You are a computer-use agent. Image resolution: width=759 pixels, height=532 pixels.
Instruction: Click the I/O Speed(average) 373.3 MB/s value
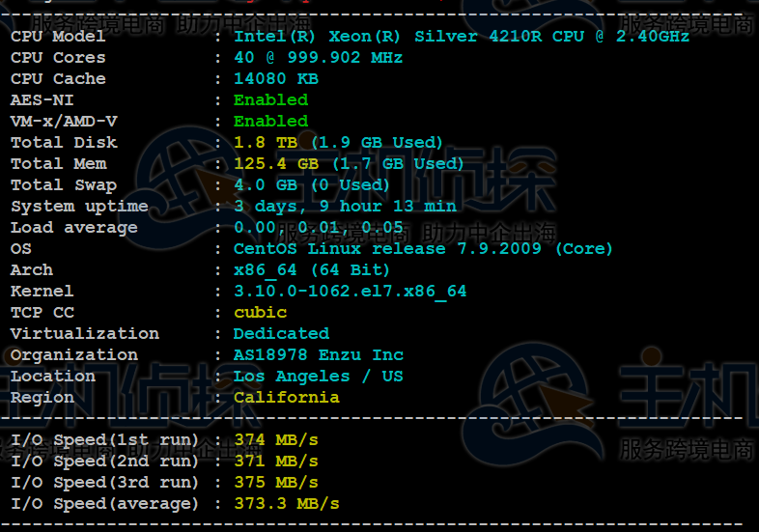[x=286, y=504]
